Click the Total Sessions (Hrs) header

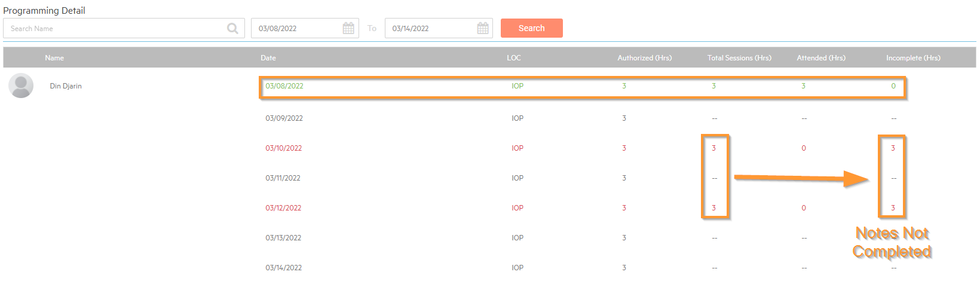point(739,58)
